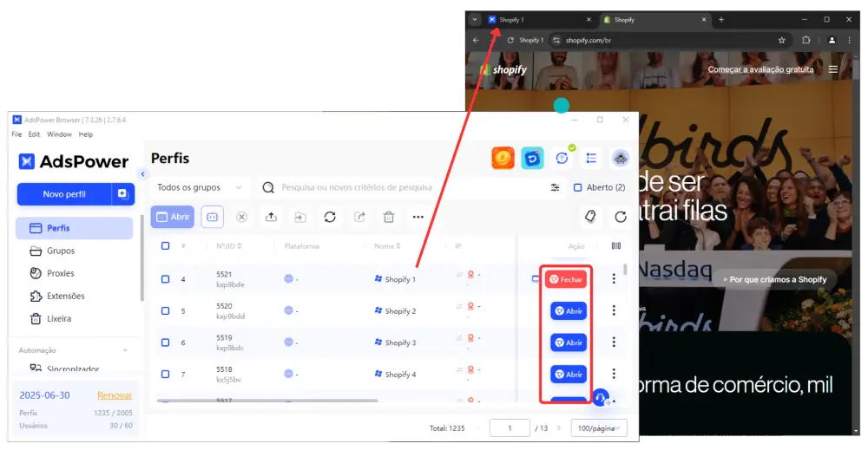868x450 pixels.
Task: Click the teal refresh-app icon
Action: click(532, 158)
